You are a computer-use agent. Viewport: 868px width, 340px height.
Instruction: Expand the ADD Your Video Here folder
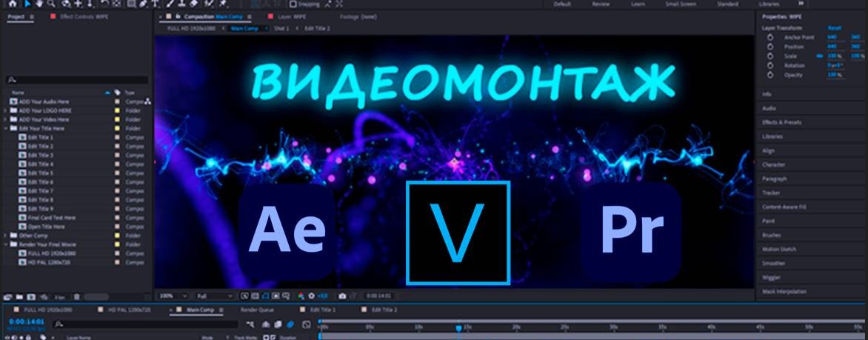(x=6, y=119)
